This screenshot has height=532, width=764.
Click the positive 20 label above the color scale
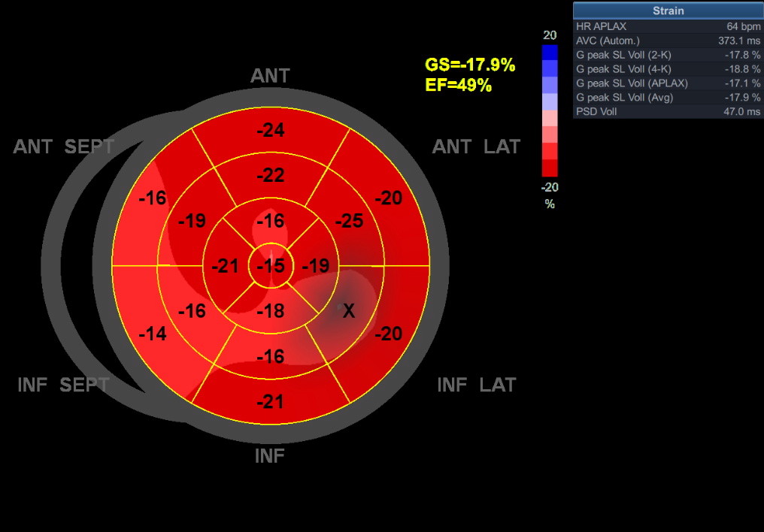[550, 35]
